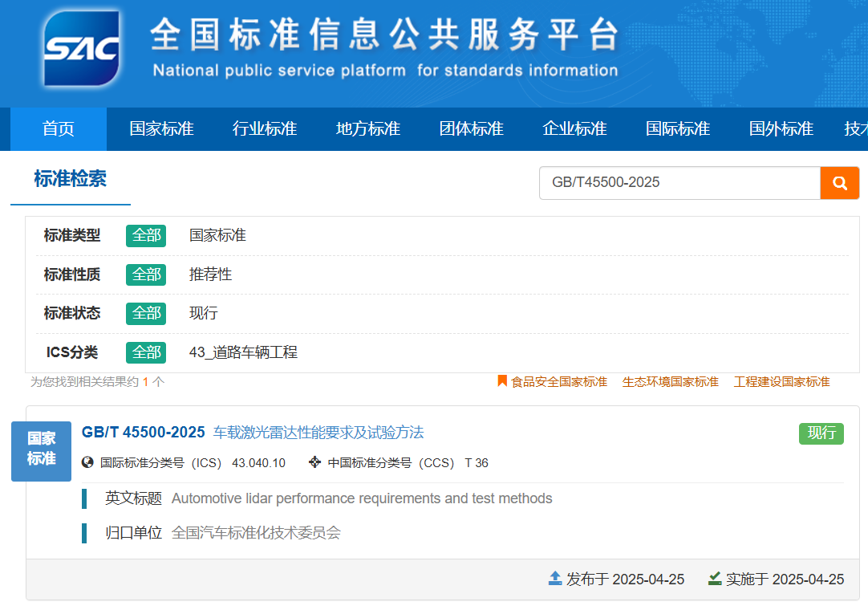Viewport: 868px width, 610px height.
Task: Select 全部 filter under ICS分类
Action: click(x=145, y=352)
